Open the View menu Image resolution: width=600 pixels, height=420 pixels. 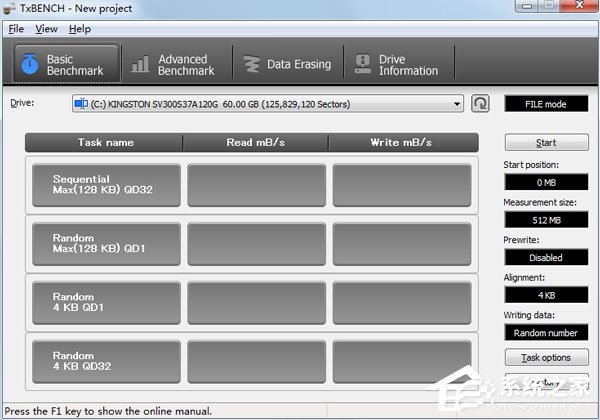click(46, 29)
